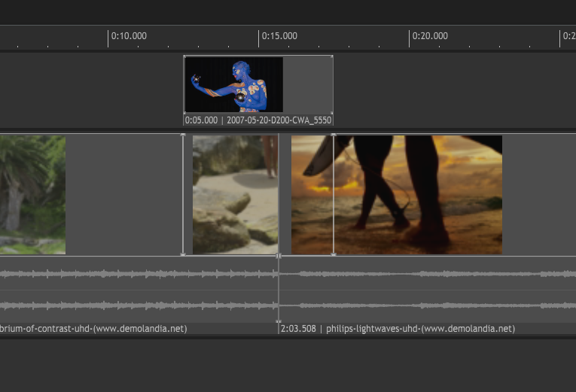This screenshot has height=392, width=576.
Task: Select the palm tree video thumbnail
Action: tap(32, 195)
